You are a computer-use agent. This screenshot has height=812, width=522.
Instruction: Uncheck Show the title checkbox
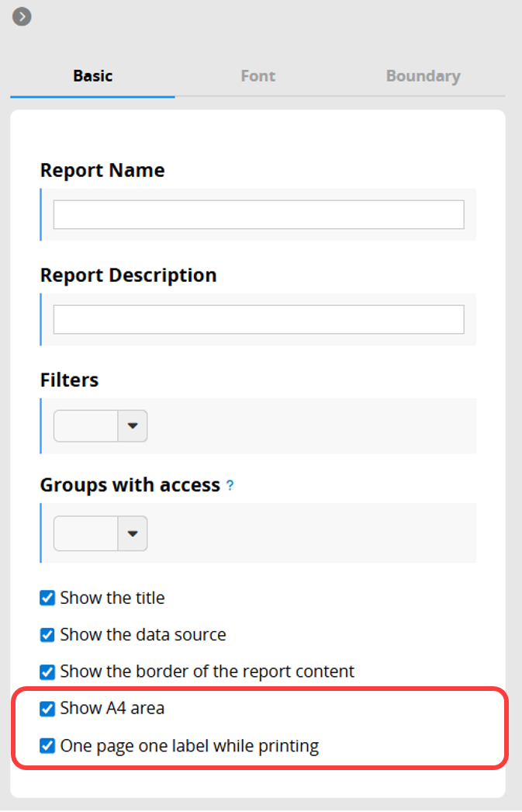(x=47, y=598)
